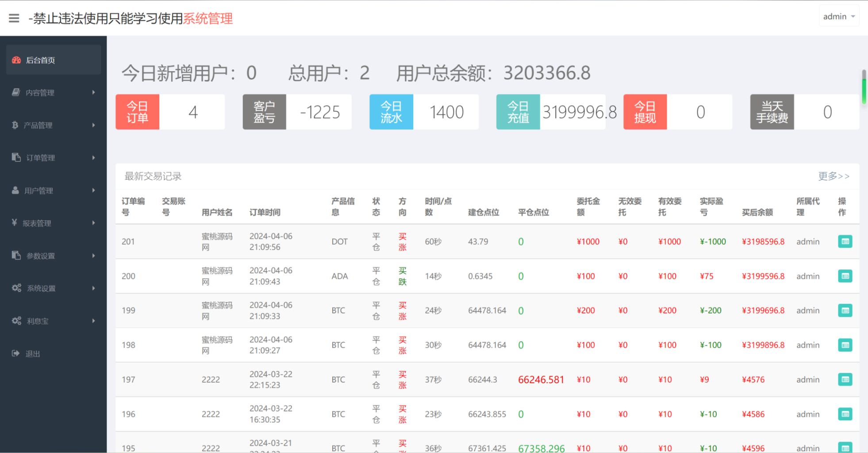
Task: Select 后台首页 in the sidebar menu
Action: point(40,60)
